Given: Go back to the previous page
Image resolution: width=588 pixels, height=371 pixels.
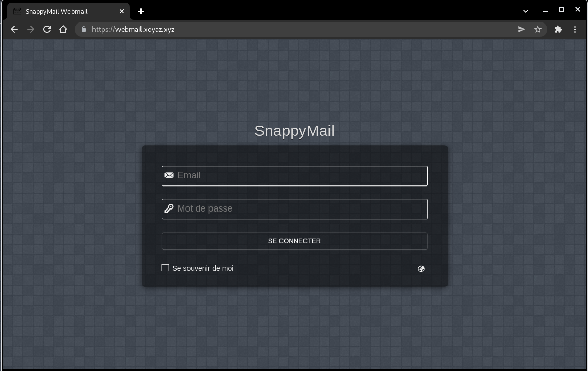Looking at the screenshot, I should pos(14,30).
